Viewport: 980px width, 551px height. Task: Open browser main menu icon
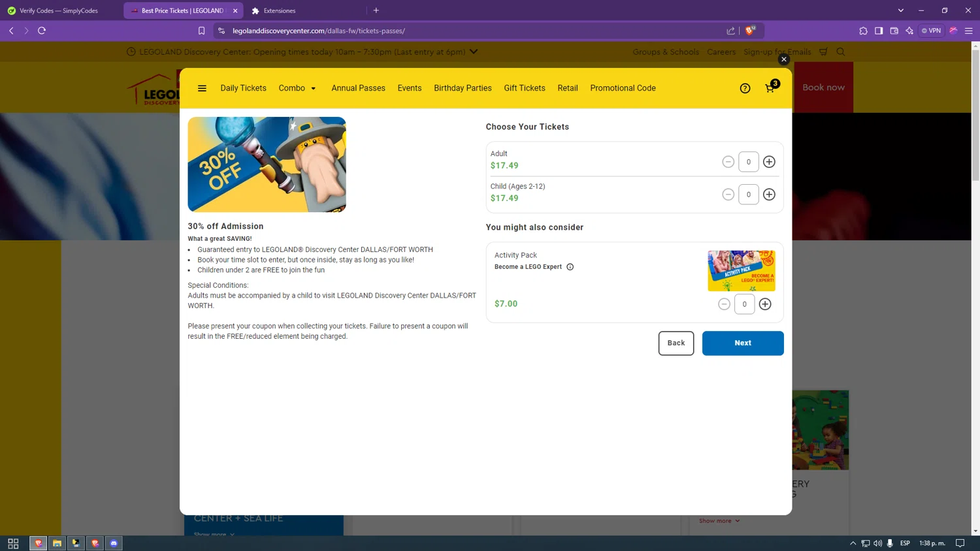point(969,31)
